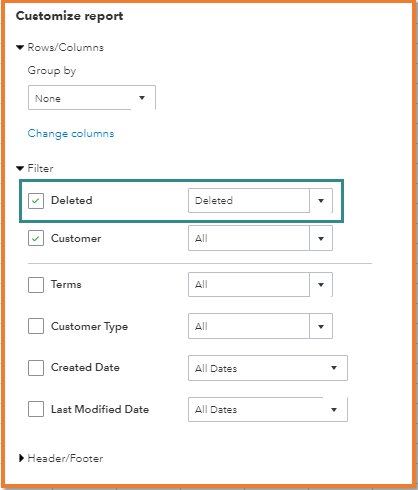The width and height of the screenshot is (418, 490).
Task: Enable the Terms filter checkbox
Action: pos(36,285)
